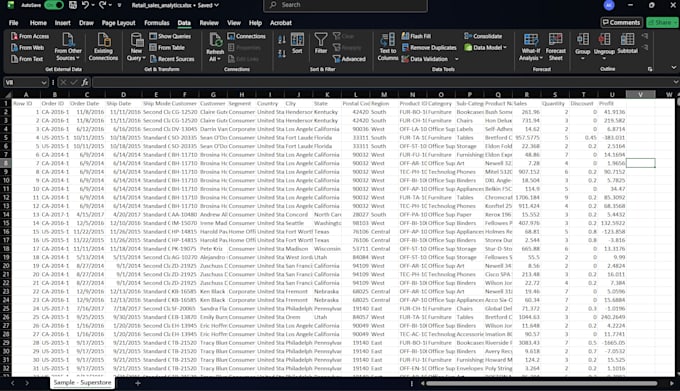Click Show Queries in Get & Transform
The height and width of the screenshot is (391, 680).
click(170, 36)
